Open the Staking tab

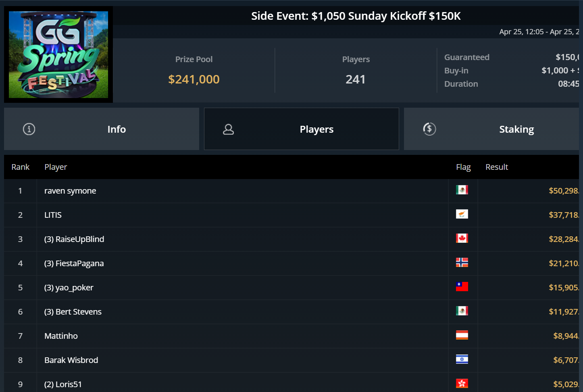click(x=516, y=129)
